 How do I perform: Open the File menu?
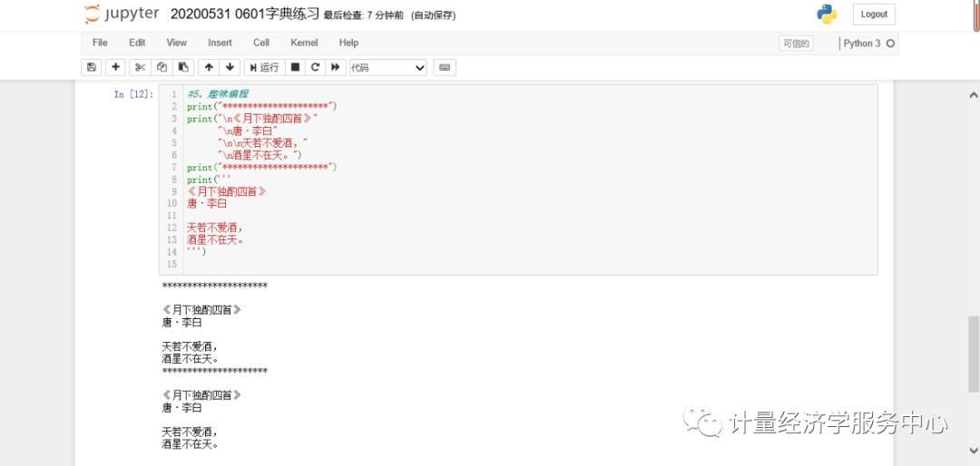click(x=100, y=44)
